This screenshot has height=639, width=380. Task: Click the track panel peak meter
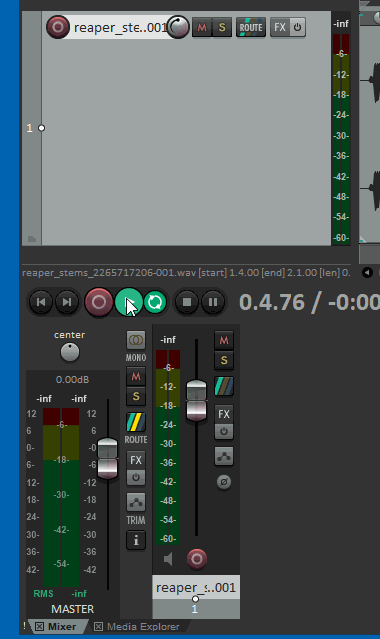341,139
